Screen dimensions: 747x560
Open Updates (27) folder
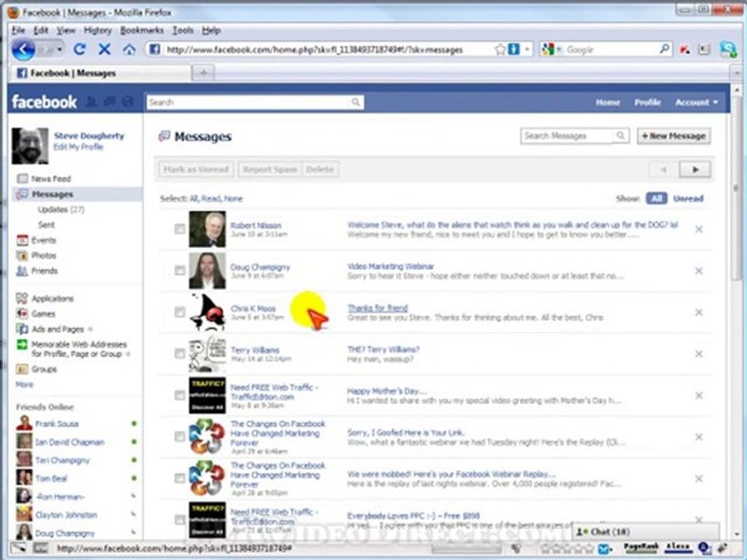coord(61,209)
